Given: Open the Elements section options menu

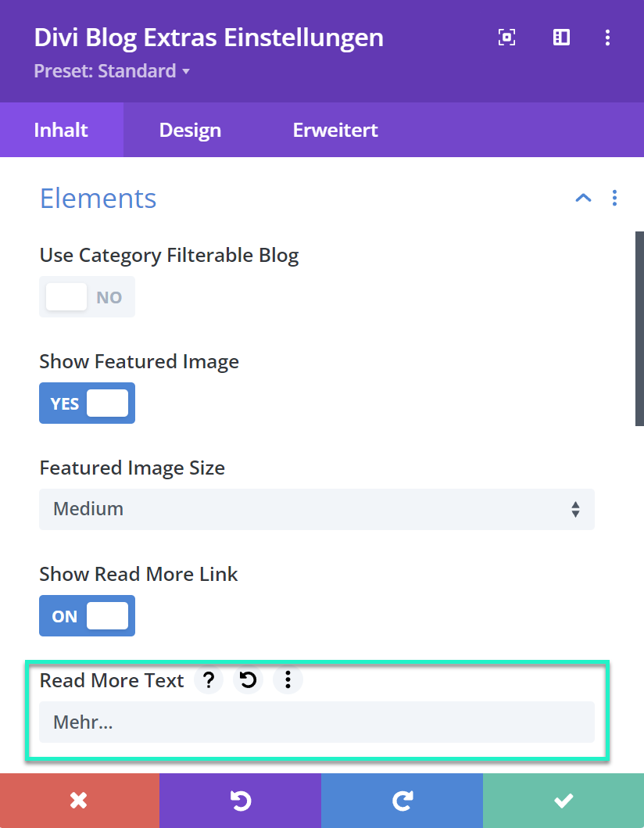Looking at the screenshot, I should 614,198.
